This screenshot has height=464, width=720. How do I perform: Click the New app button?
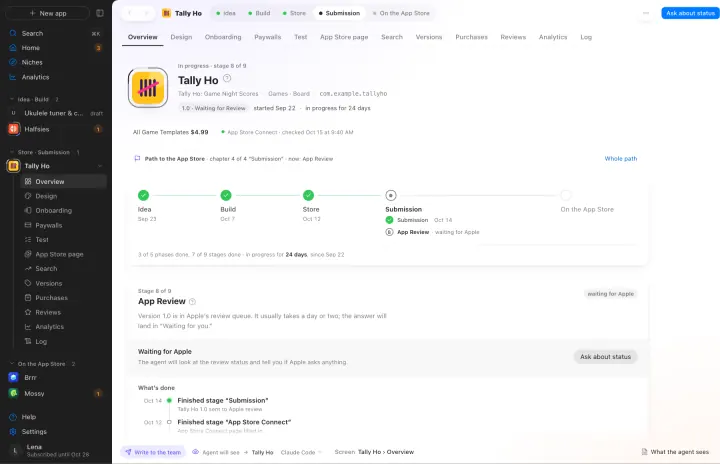click(48, 13)
